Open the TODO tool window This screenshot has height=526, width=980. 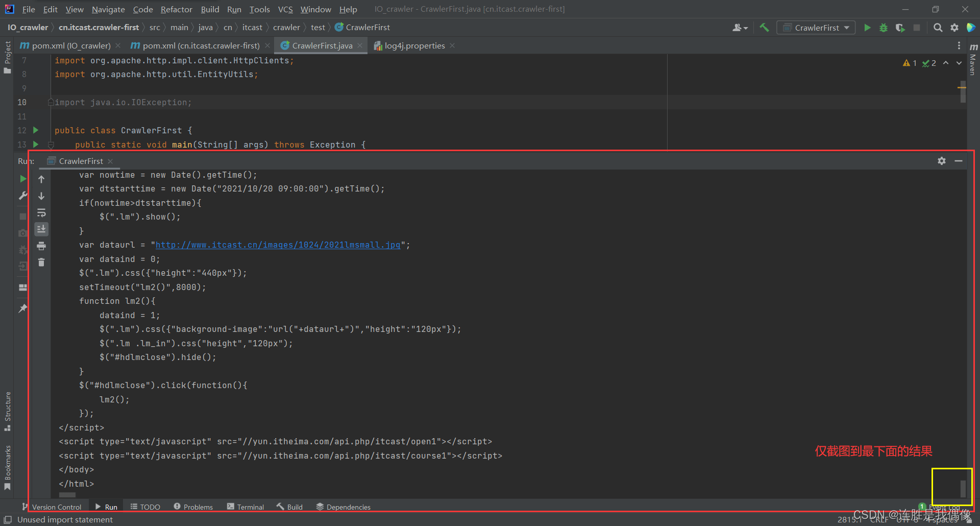point(145,507)
